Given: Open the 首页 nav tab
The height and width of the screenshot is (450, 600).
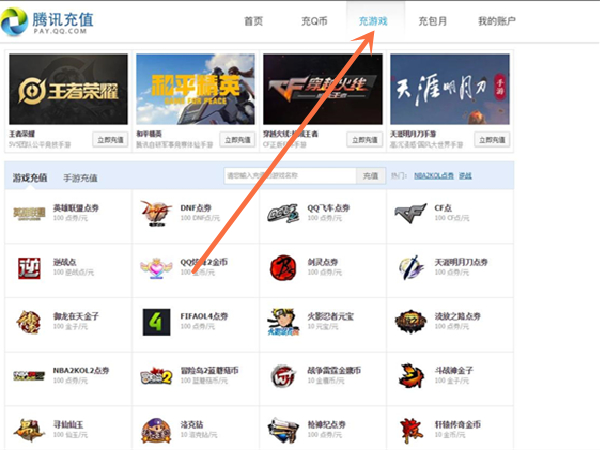Looking at the screenshot, I should coord(253,21).
